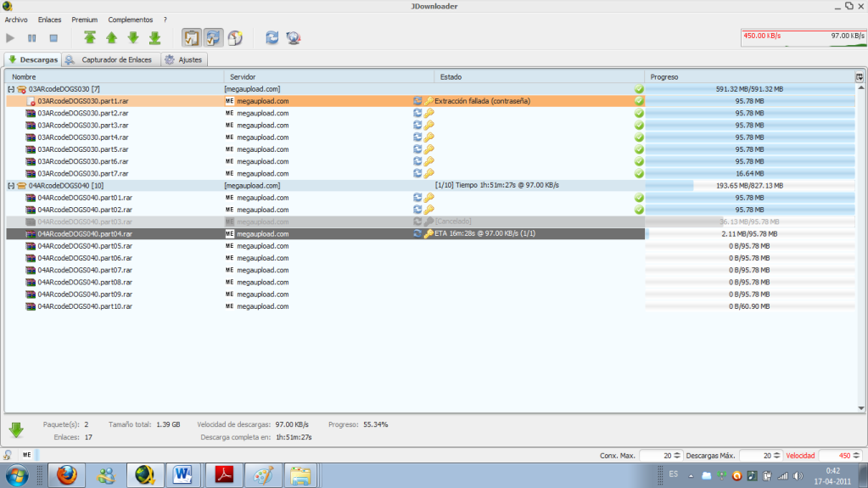Open Windows Start menu orb

click(x=17, y=475)
